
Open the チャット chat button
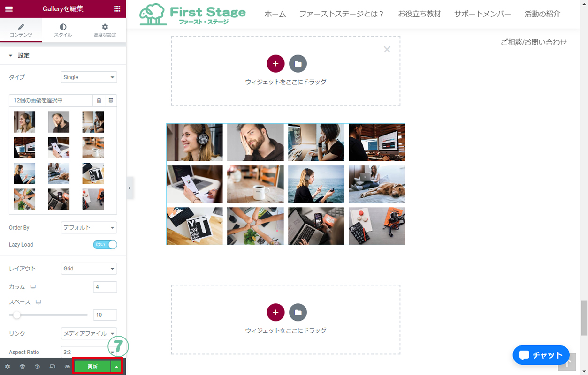[x=541, y=355]
